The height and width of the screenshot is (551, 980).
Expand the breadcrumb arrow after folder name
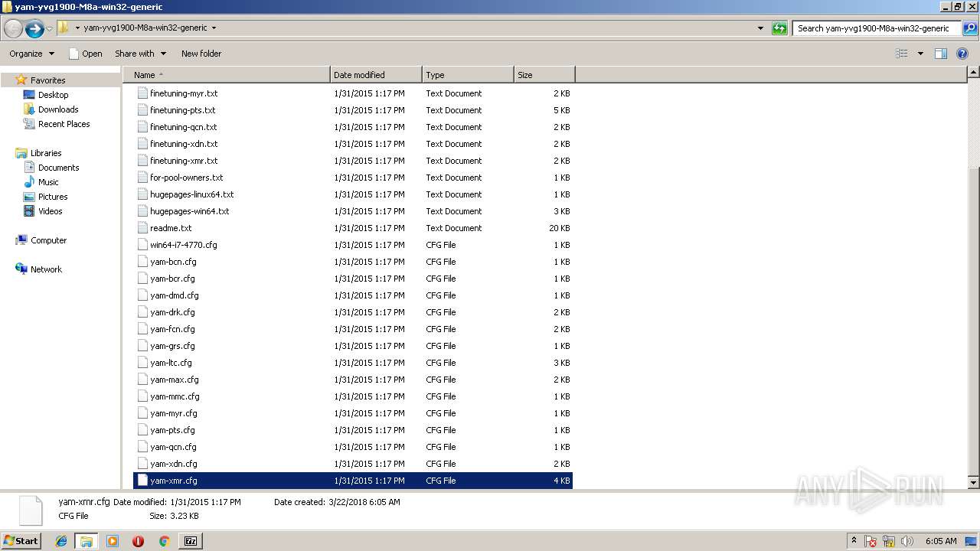pyautogui.click(x=214, y=28)
